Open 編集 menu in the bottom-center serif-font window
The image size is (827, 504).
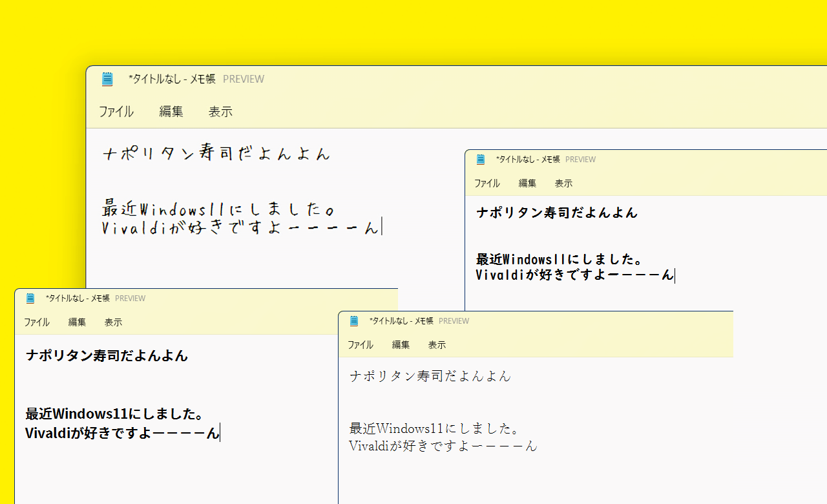401,344
